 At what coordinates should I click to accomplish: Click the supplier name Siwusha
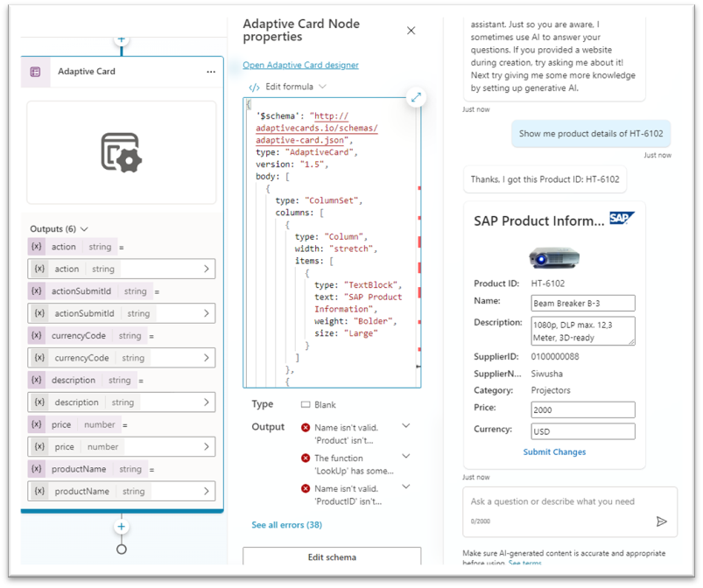(547, 374)
